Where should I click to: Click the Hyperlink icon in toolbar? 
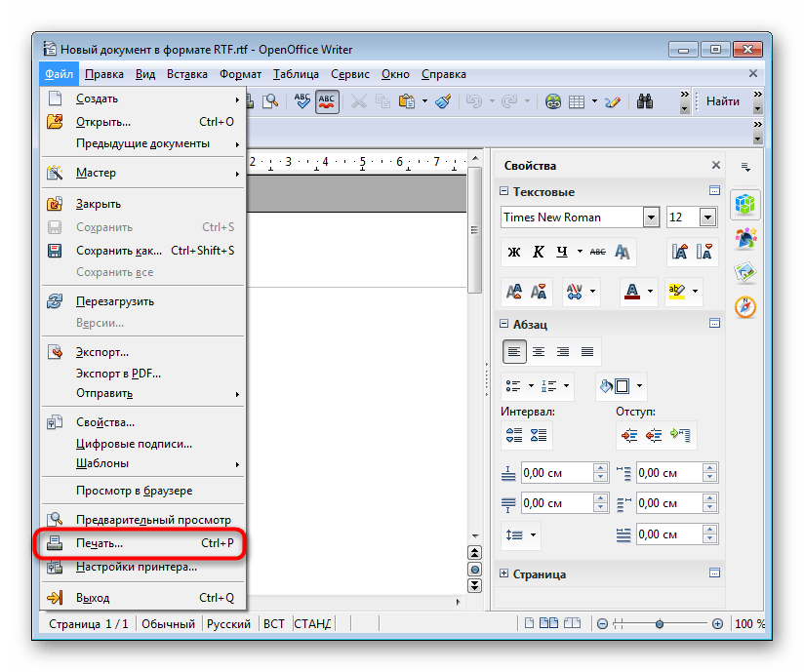click(553, 100)
